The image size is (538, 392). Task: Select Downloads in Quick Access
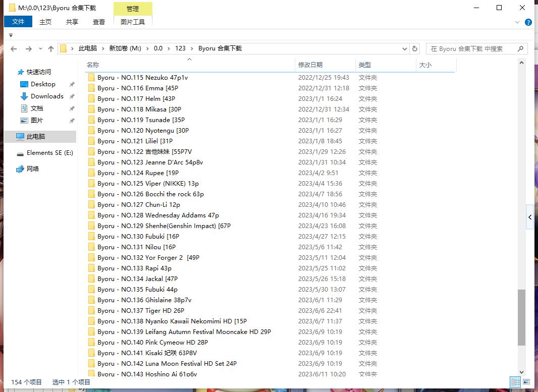(47, 96)
